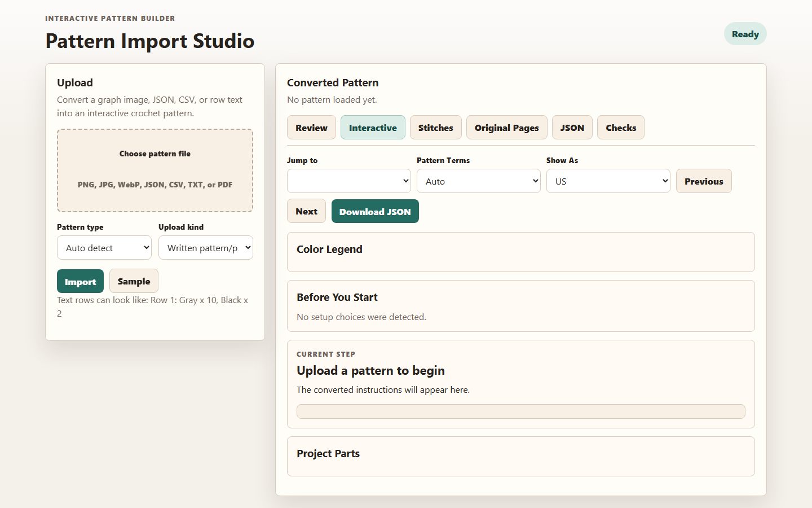The height and width of the screenshot is (508, 812).
Task: Switch to the Original Pages tab
Action: (507, 128)
